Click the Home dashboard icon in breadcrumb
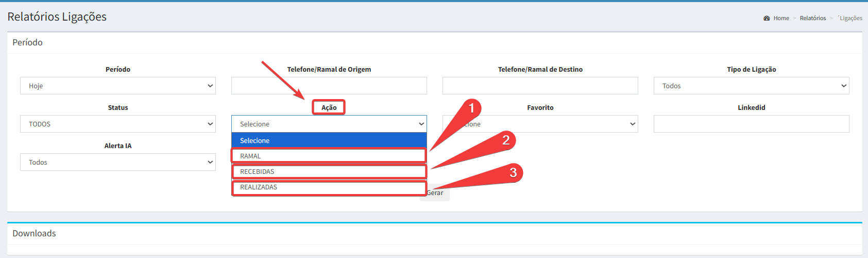This screenshot has height=258, width=868. coord(767,18)
